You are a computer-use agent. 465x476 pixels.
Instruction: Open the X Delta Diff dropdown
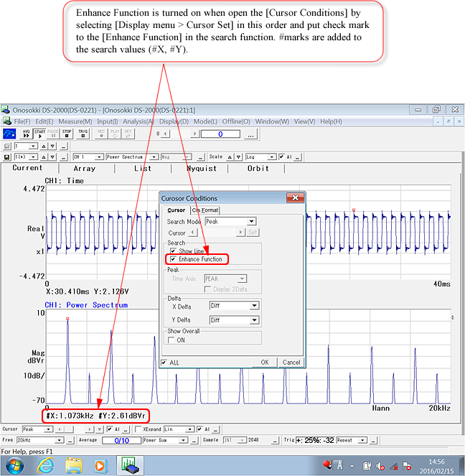[254, 306]
